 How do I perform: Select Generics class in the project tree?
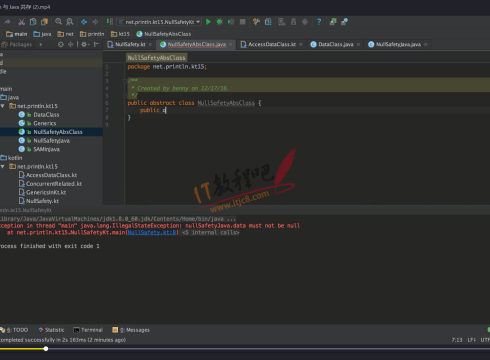37,123
